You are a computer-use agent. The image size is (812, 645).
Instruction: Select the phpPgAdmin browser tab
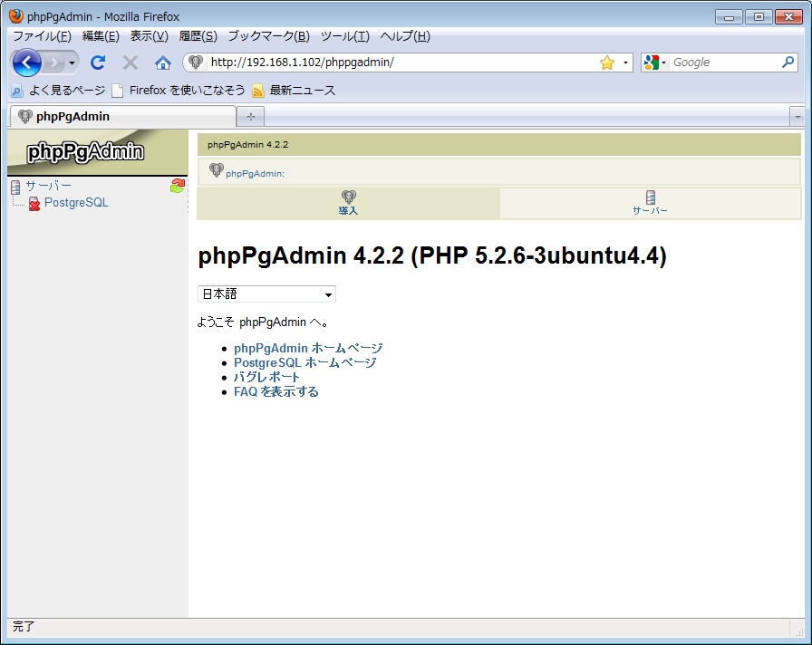(122, 117)
